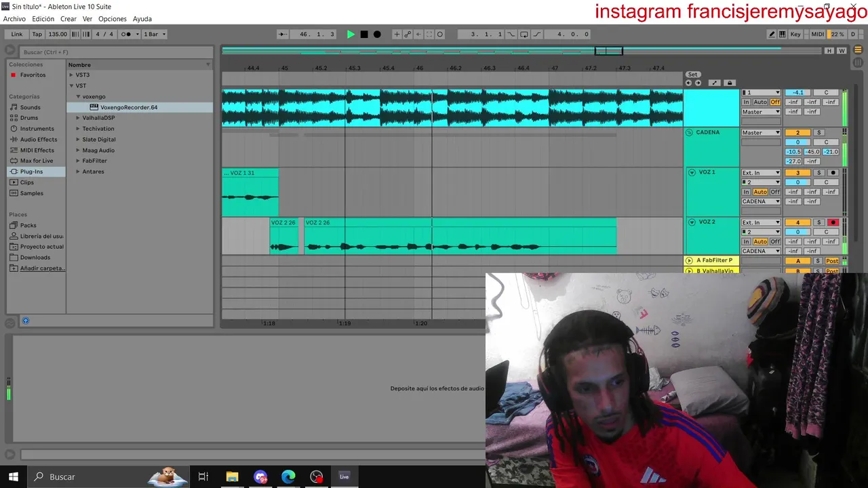The height and width of the screenshot is (488, 868).
Task: Enable MIDI Arrangement Overdub plus icon
Action: click(x=397, y=34)
